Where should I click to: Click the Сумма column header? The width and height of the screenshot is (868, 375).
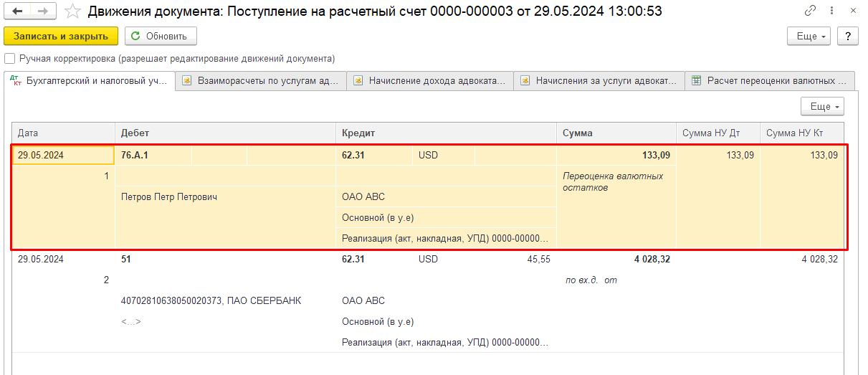point(616,133)
